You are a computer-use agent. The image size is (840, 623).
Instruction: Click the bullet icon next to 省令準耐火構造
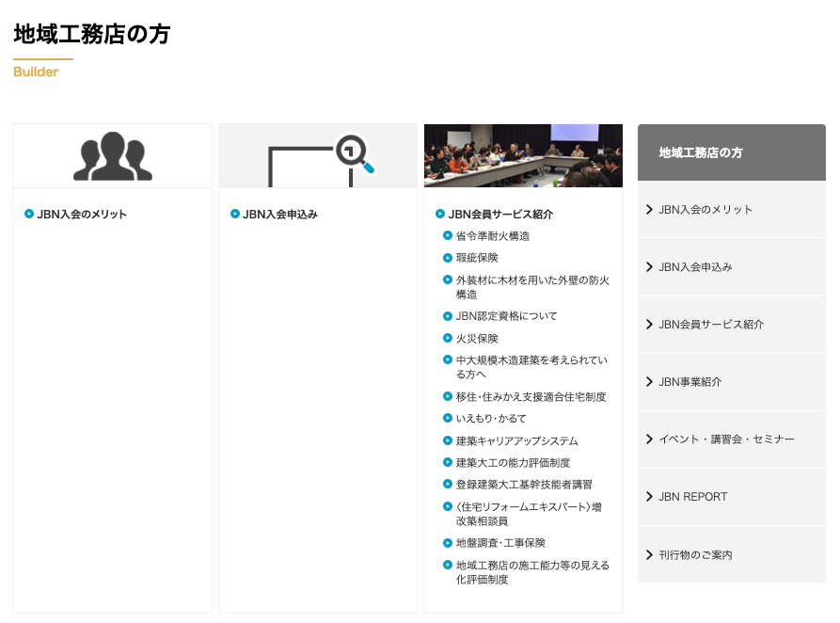point(448,235)
